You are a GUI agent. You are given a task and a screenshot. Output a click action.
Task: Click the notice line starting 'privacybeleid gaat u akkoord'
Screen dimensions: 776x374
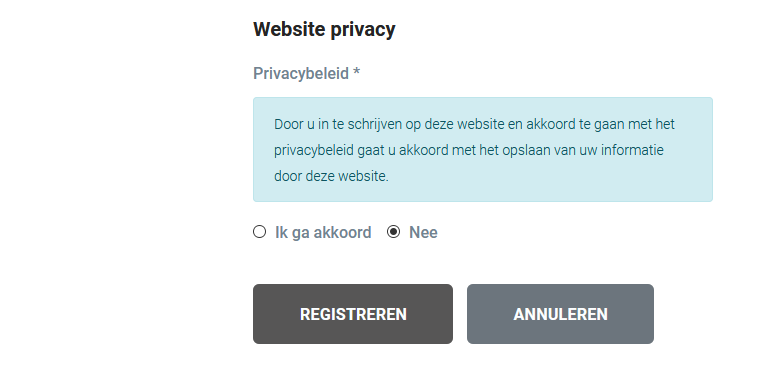(x=469, y=150)
